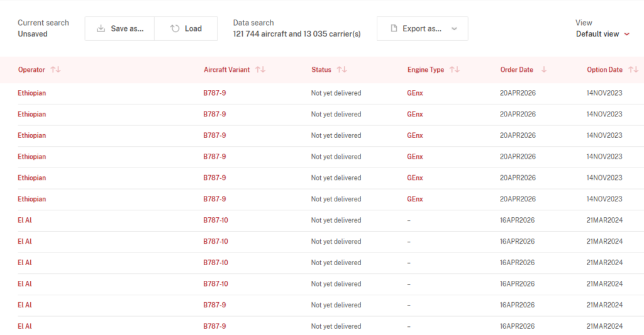Sort by Operator column arrows icon
This screenshot has width=644, height=335.
tap(55, 69)
